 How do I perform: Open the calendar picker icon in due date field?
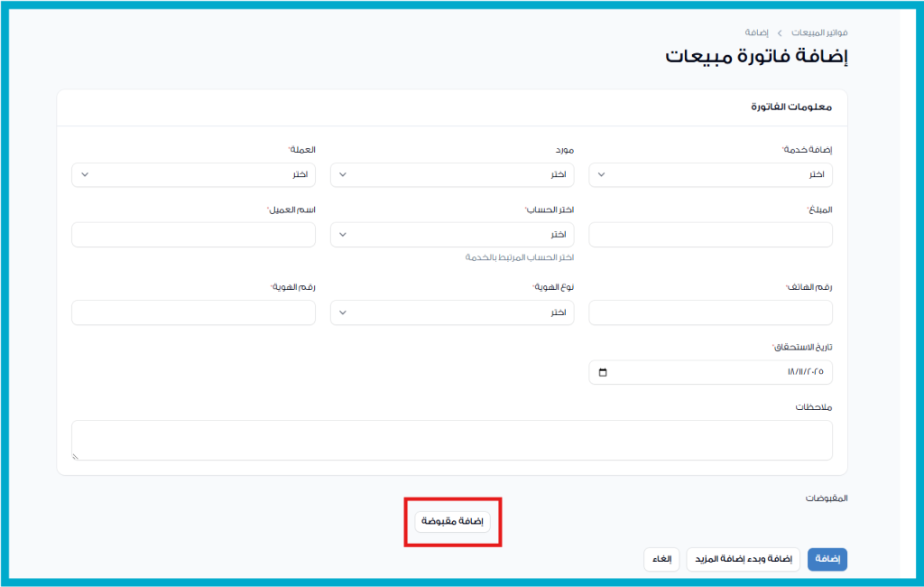coord(604,372)
